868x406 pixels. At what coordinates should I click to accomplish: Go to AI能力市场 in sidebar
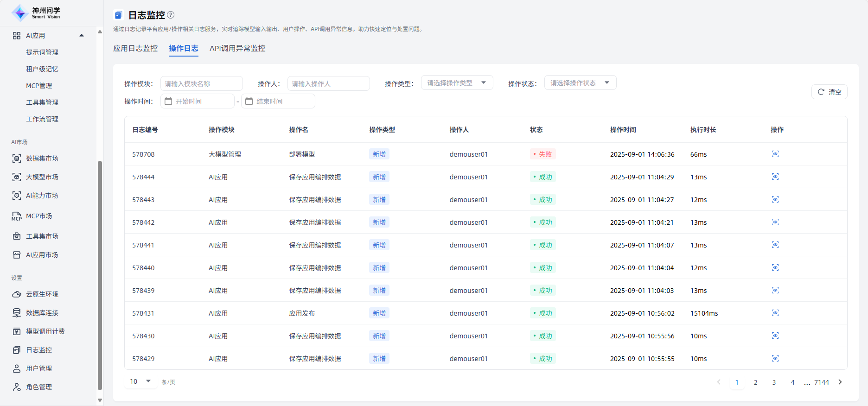[x=42, y=196]
